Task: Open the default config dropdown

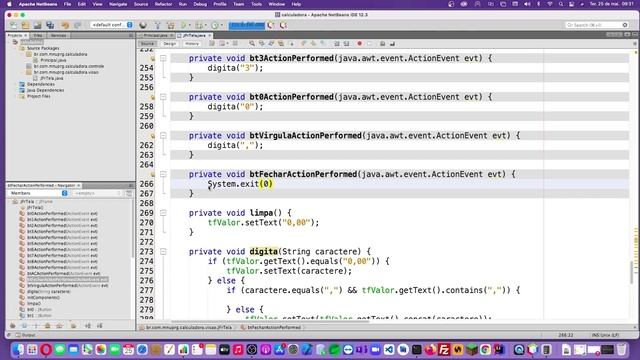Action: (x=111, y=25)
